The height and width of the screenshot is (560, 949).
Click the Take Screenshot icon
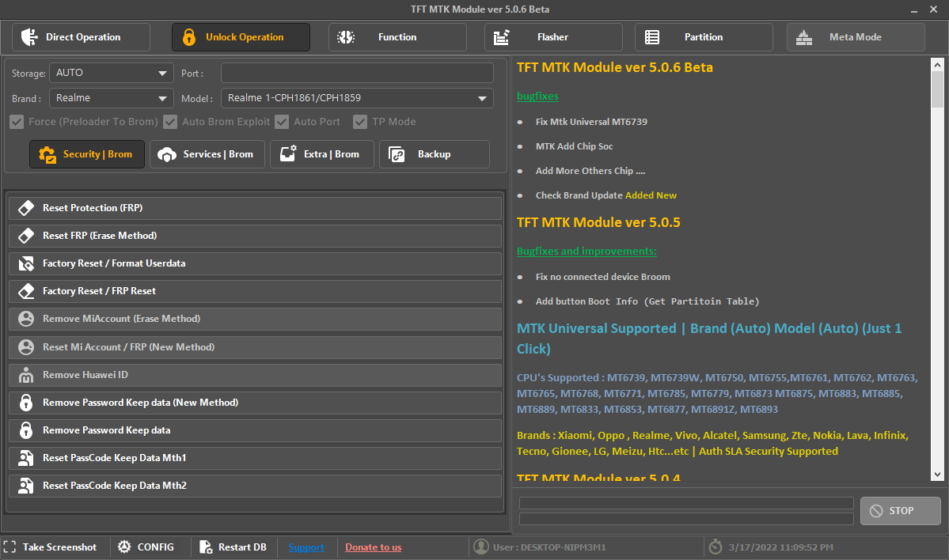point(9,547)
